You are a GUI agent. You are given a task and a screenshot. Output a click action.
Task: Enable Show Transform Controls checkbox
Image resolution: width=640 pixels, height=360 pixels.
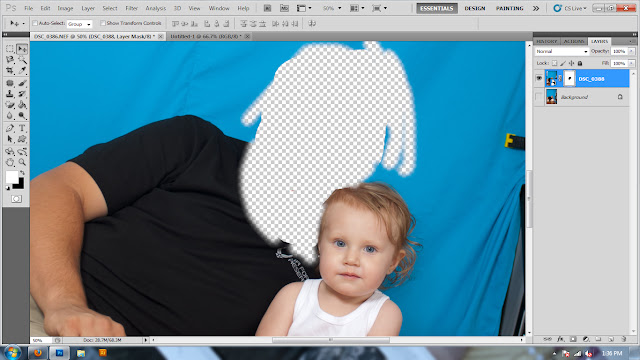102,23
